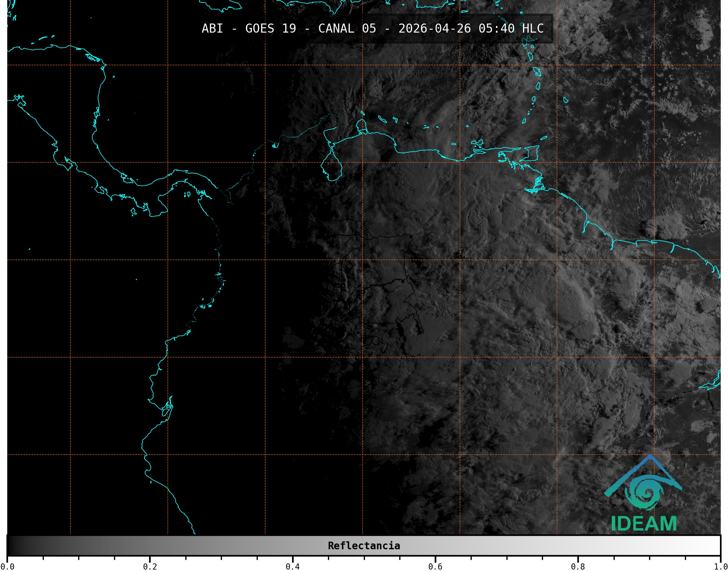This screenshot has height=571, width=728.
Task: Click the dark black end of colorbar
Action: [x=13, y=546]
